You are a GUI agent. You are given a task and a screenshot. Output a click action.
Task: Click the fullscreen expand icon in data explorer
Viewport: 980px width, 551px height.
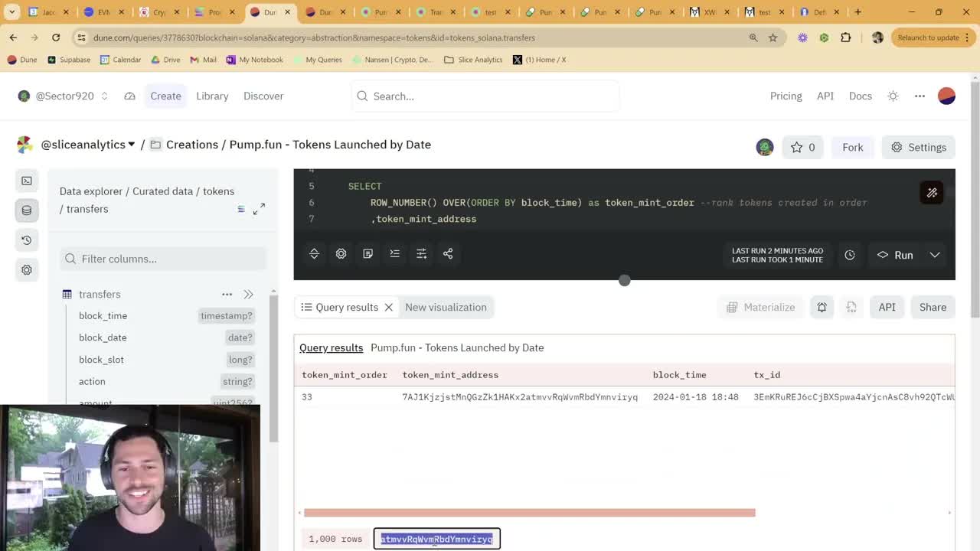[259, 209]
